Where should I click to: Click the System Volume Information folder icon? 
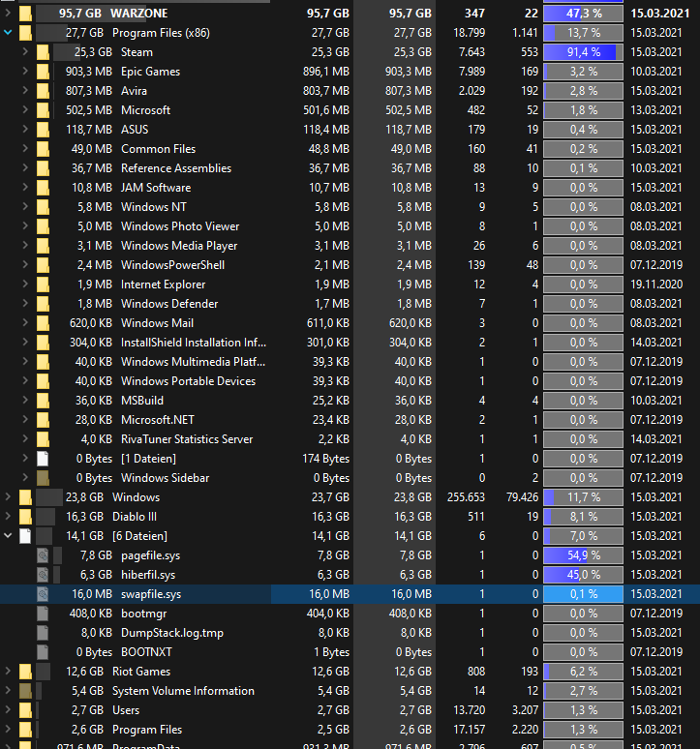click(x=25, y=691)
